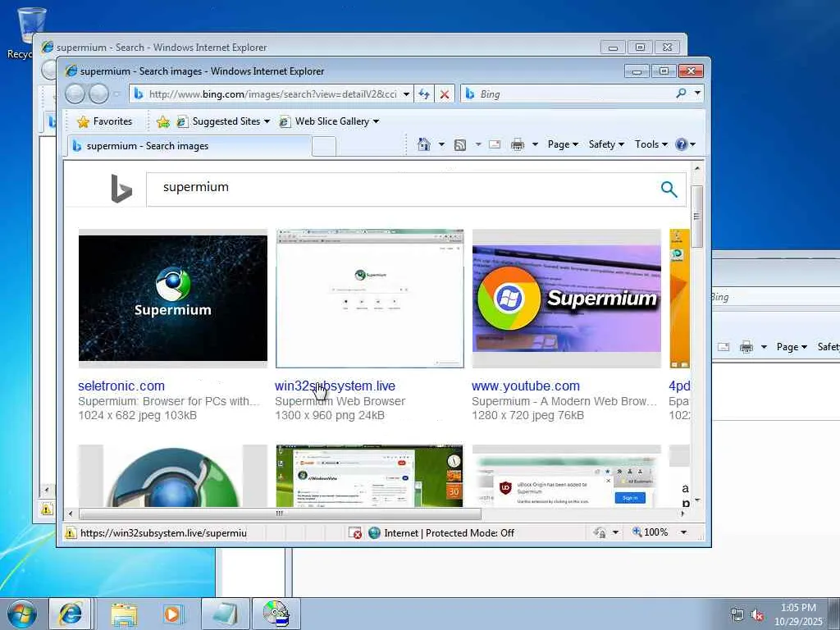840x630 pixels.
Task: Open the Tools menu
Action: click(651, 144)
